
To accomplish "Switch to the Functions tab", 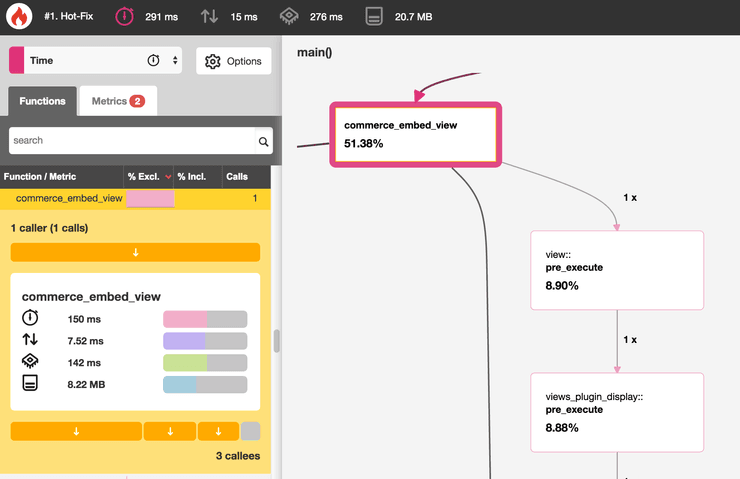I will (42, 101).
